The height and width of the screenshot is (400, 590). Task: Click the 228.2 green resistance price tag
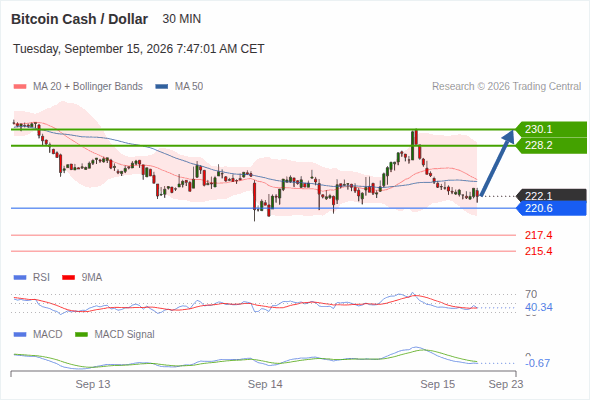(x=551, y=145)
